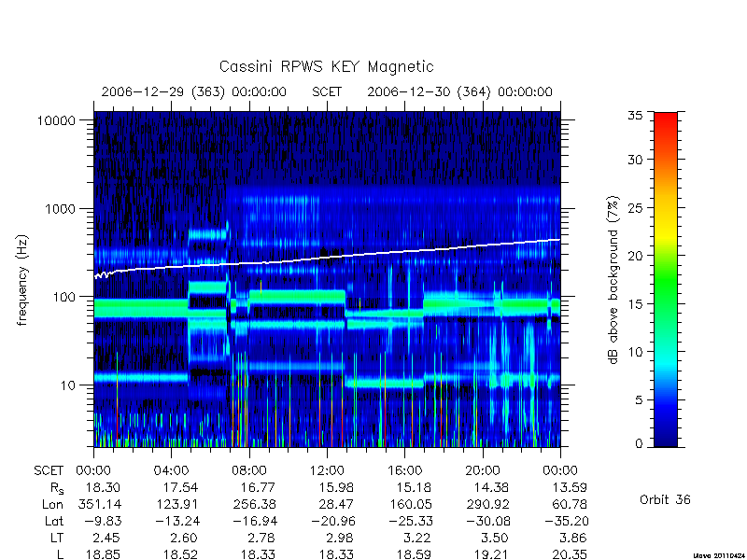Viewport: 747px width, 560px height.
Task: Click the 04:00 SCET time tick label
Action: coord(171,470)
